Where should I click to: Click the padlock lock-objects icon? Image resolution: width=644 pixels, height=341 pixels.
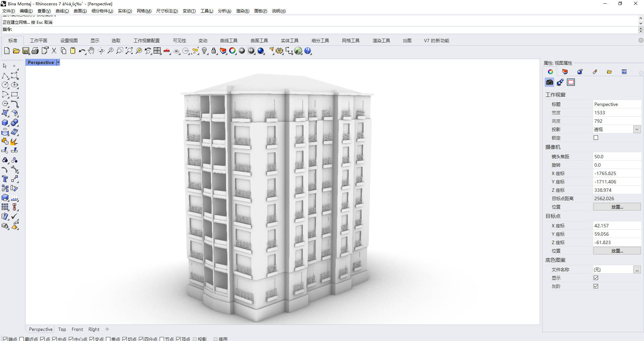[x=214, y=51]
